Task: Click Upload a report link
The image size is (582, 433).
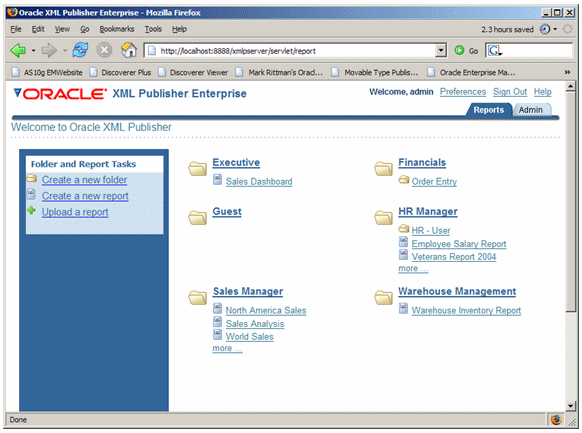Action: pyautogui.click(x=75, y=212)
